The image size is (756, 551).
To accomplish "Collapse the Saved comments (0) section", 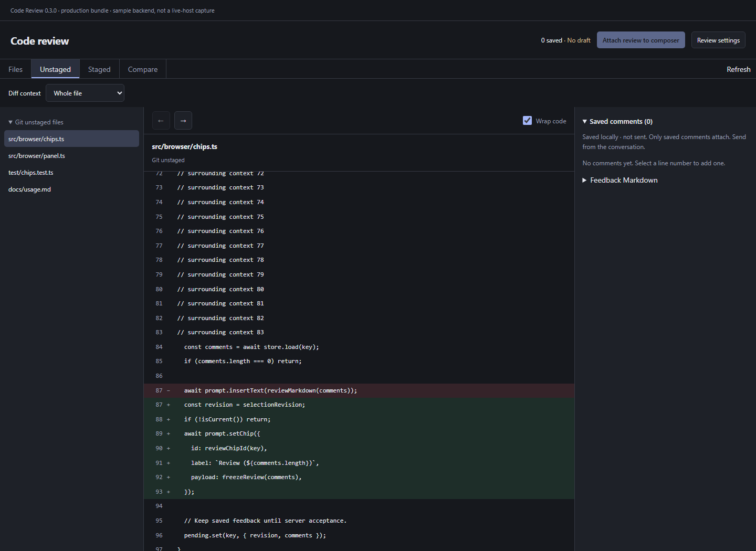I will pos(617,121).
